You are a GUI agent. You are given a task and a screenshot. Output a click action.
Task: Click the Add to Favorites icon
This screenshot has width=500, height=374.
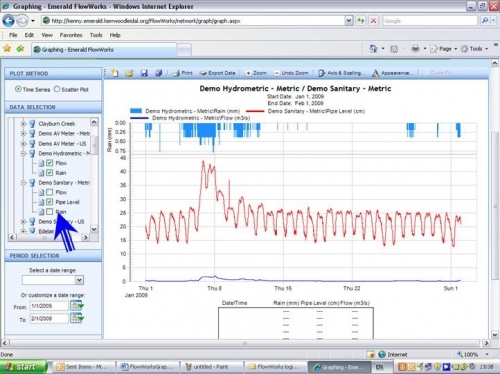tap(20, 49)
